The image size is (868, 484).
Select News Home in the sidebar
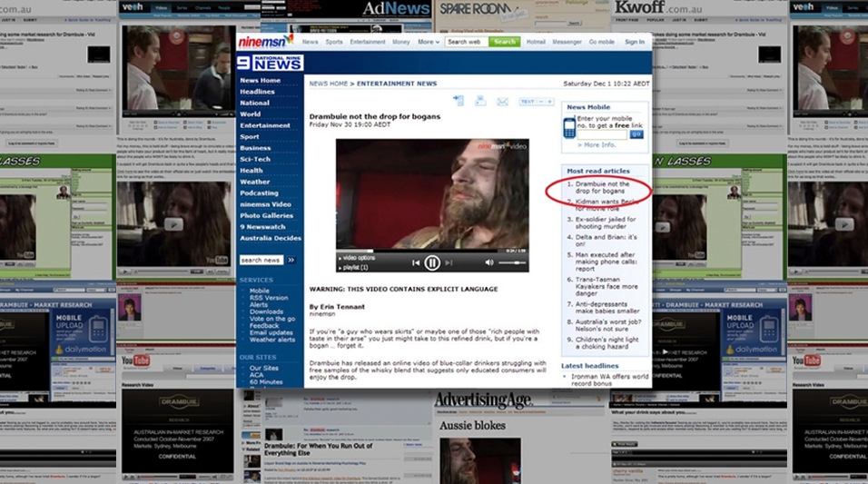[x=261, y=80]
